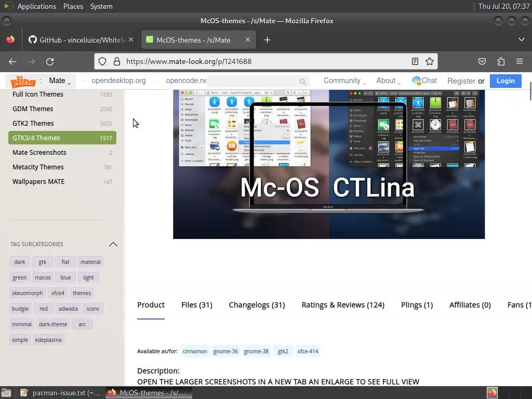
Task: Click the cinnamon availability tag
Action: 195,351
